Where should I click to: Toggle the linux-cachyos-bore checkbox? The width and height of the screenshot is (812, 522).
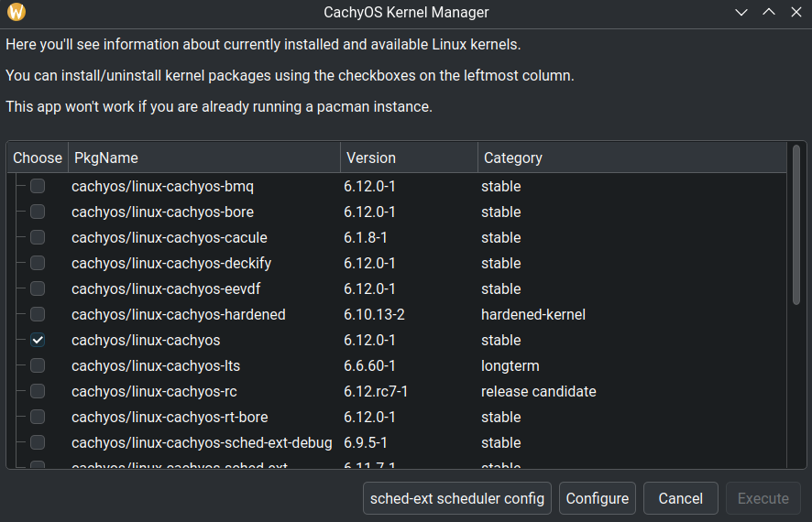[x=38, y=212]
